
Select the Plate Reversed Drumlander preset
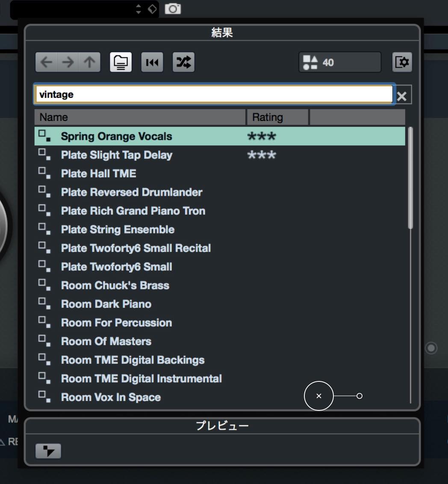pyautogui.click(x=220, y=192)
